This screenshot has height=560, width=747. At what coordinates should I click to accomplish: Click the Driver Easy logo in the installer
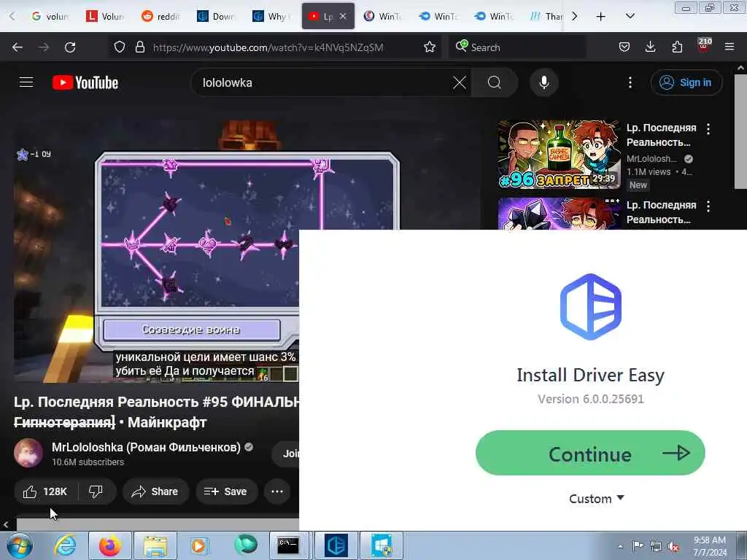[591, 307]
